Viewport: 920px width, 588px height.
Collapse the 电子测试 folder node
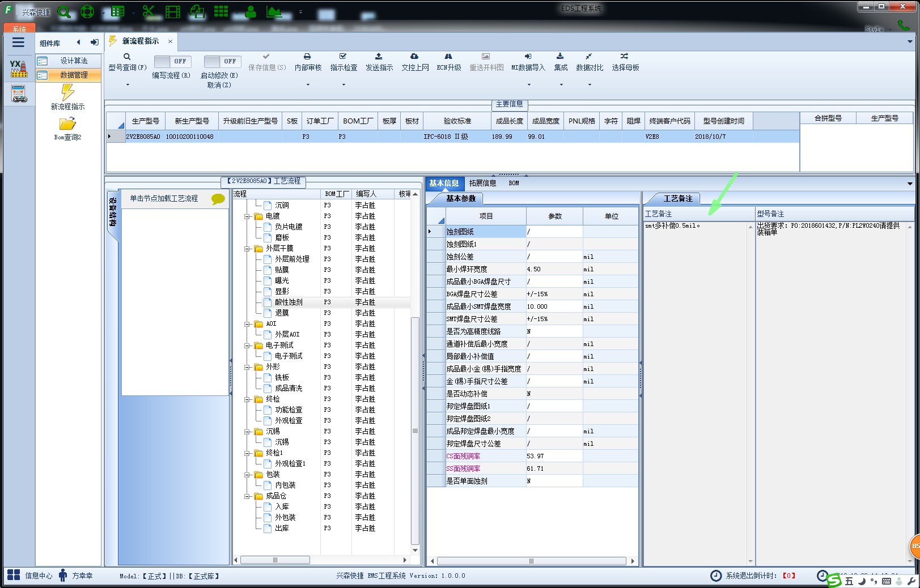pos(247,346)
